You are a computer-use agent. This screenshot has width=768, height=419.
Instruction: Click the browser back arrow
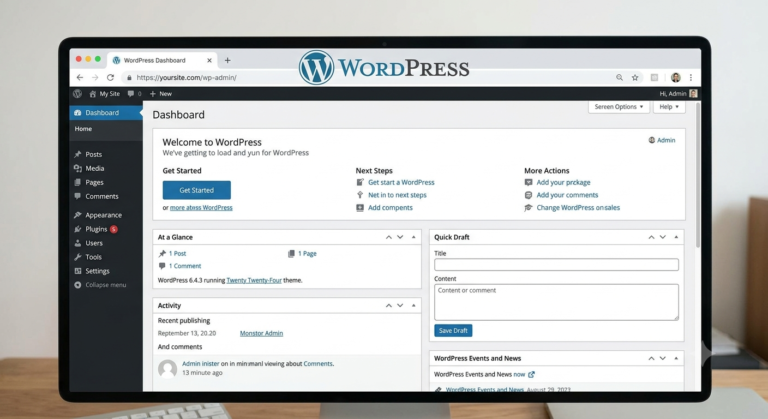pyautogui.click(x=80, y=77)
